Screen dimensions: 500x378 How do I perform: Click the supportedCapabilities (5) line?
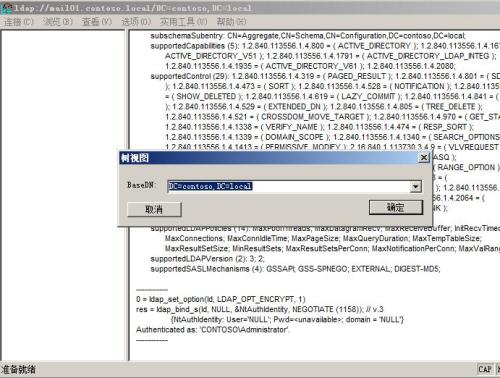325,46
